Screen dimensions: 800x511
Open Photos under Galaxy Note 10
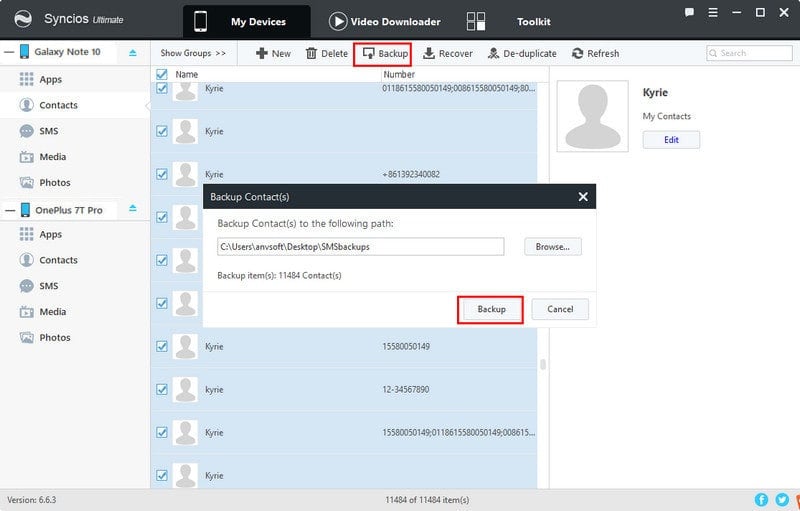74,183
